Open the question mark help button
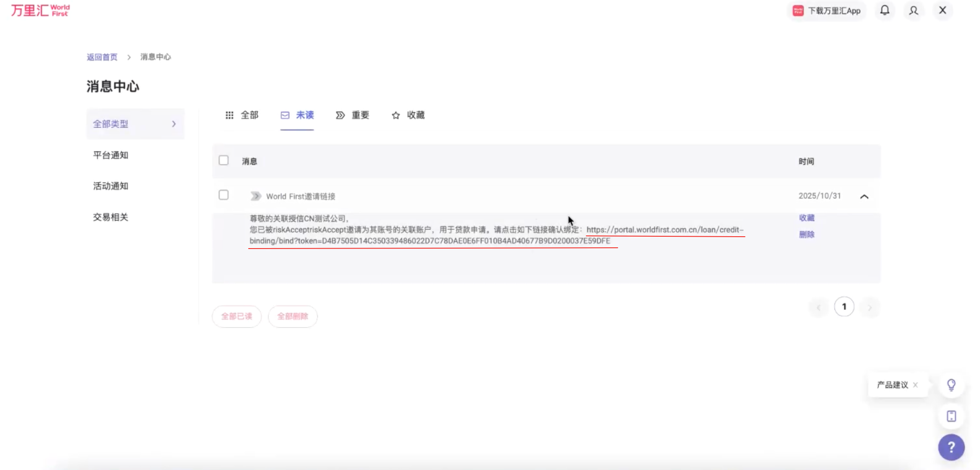This screenshot has height=470, width=980. click(x=951, y=447)
